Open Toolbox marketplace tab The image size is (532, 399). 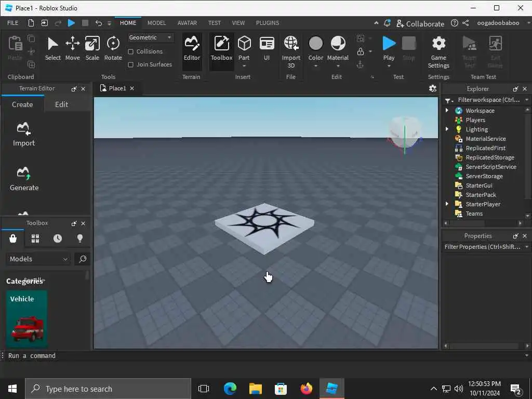[x=13, y=238]
